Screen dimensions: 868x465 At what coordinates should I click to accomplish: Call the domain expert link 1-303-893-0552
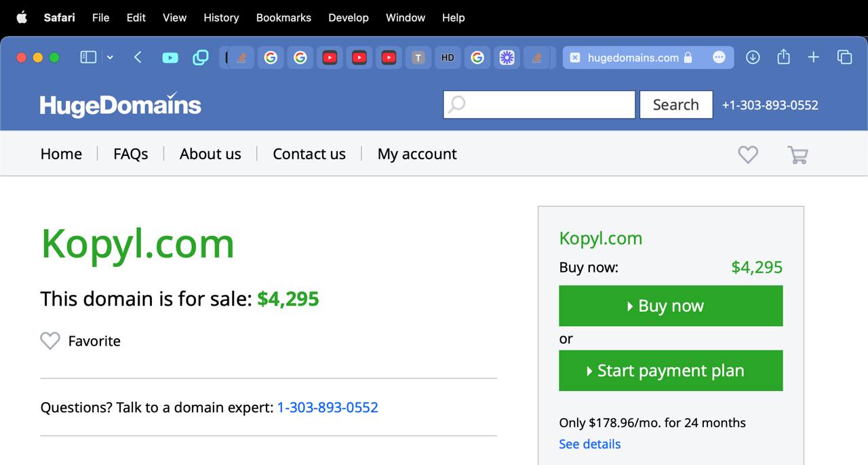[x=328, y=407]
